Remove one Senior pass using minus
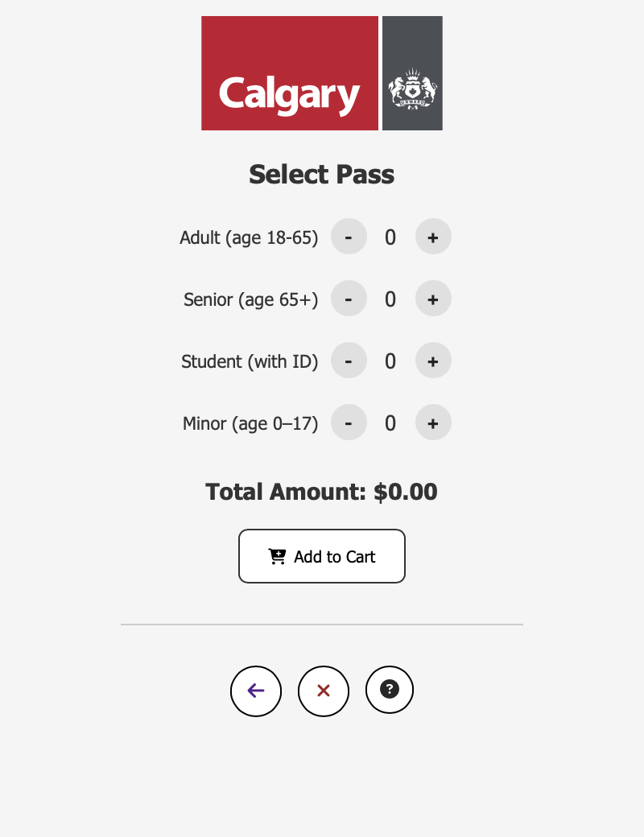The height and width of the screenshot is (837, 644). click(349, 299)
